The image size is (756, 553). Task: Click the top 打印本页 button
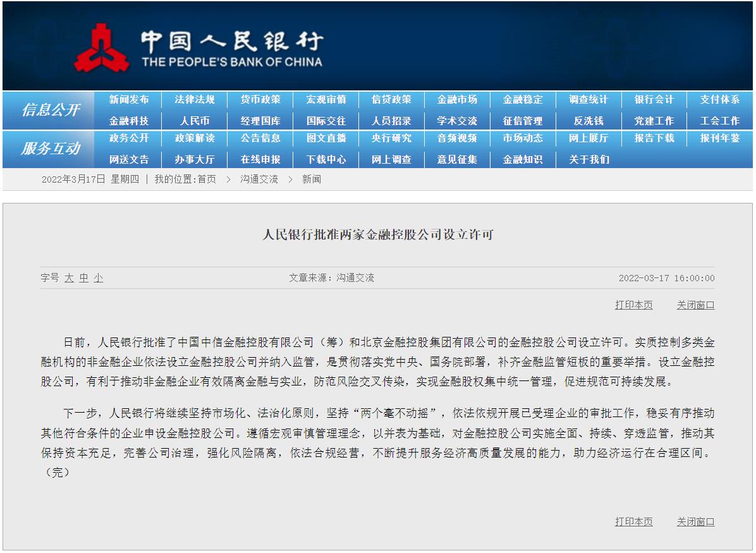point(635,305)
